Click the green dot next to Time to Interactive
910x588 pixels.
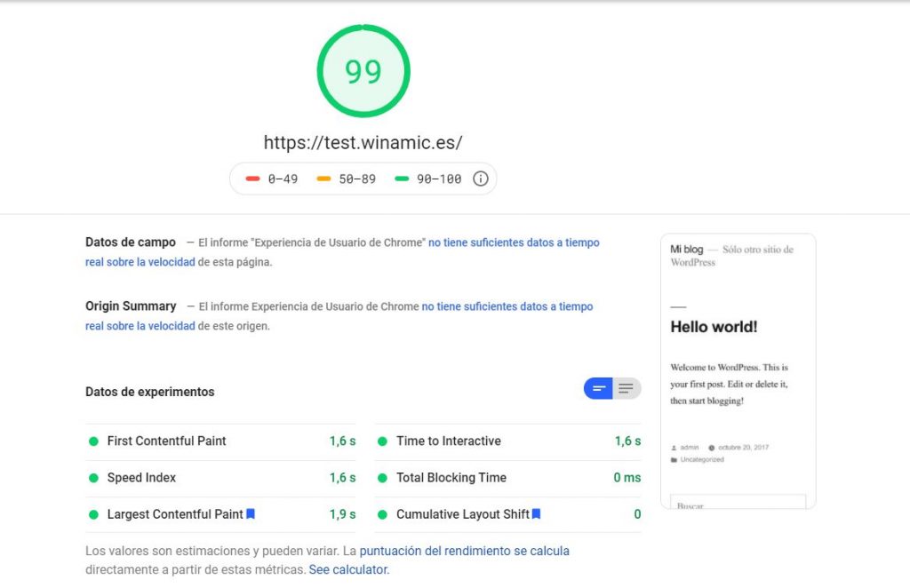point(382,441)
